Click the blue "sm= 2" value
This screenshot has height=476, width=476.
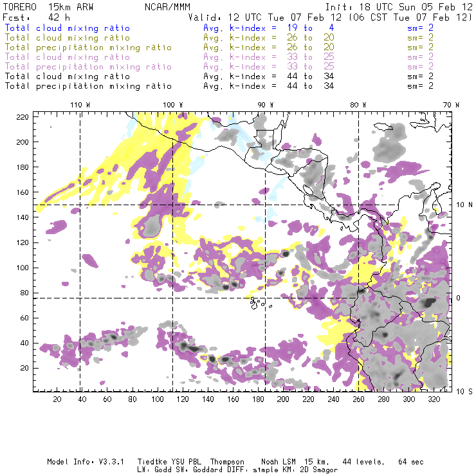[420, 28]
